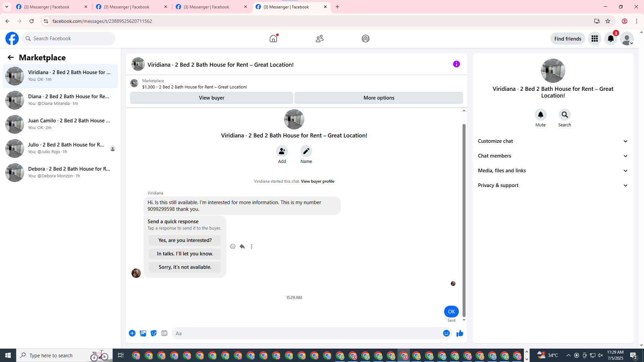Expand Chat members section
644x362 pixels.
tap(553, 156)
